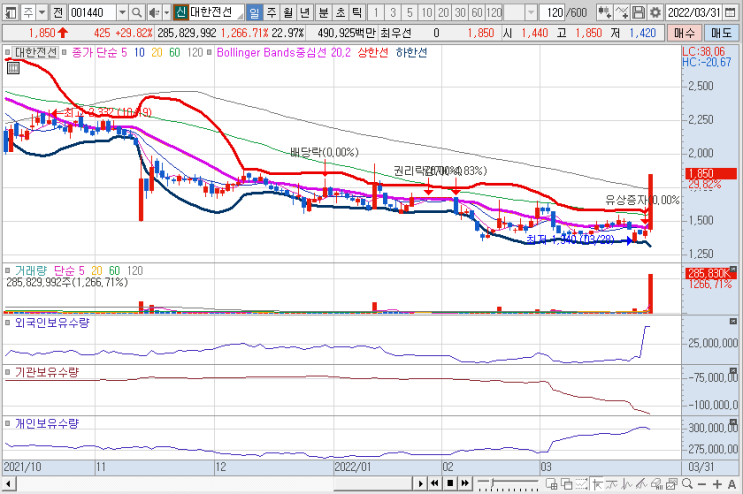Select the trend line drawing icon
The image size is (743, 494).
612,484
